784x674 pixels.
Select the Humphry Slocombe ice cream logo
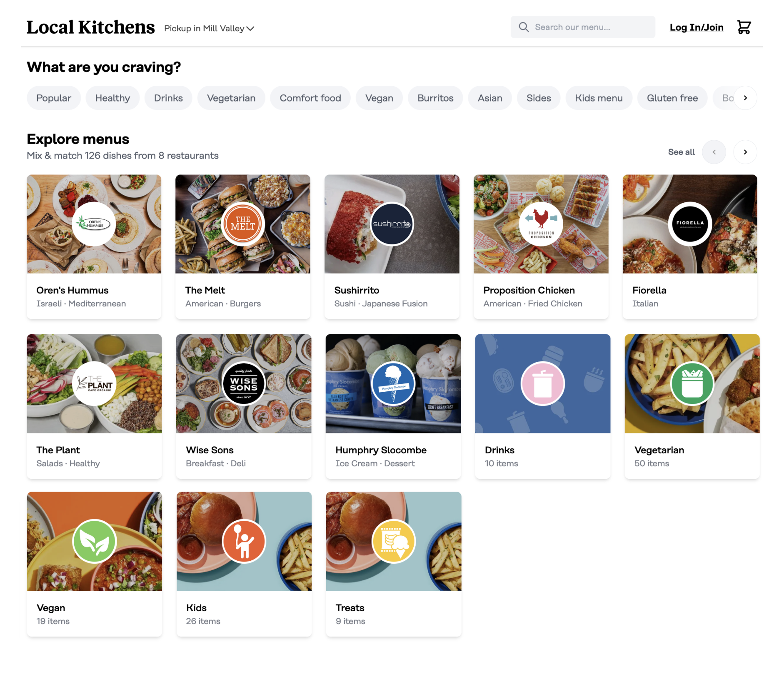point(393,383)
